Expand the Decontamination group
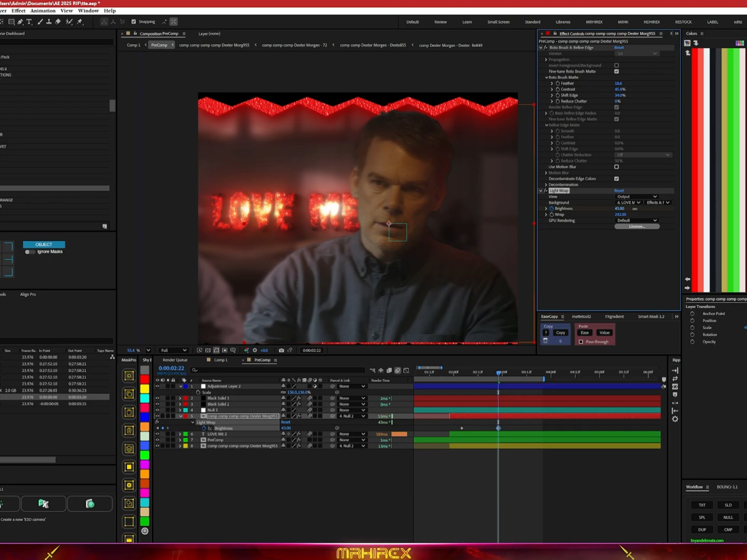 click(546, 185)
